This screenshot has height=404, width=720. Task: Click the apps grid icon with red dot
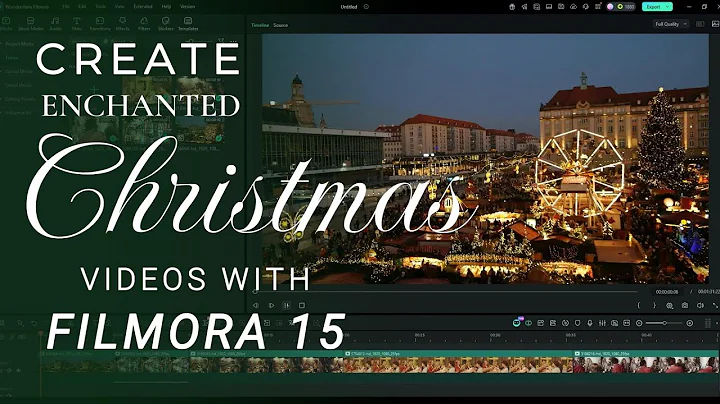coord(598,7)
